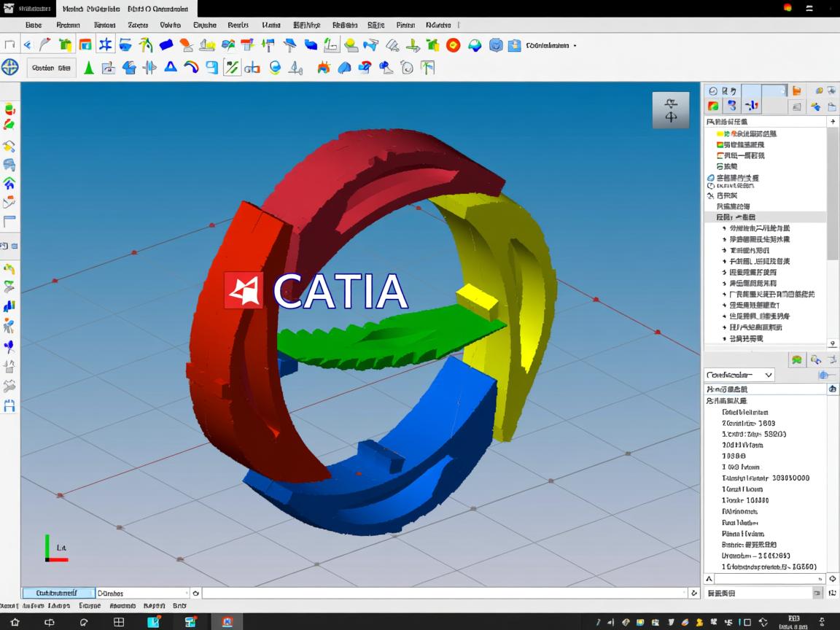840x630 pixels.
Task: Expand the first child node under highlighted tree row
Action: click(x=723, y=228)
